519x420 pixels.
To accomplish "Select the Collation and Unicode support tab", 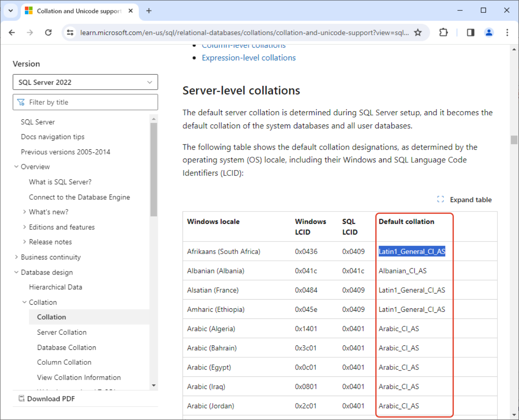I will pos(80,11).
